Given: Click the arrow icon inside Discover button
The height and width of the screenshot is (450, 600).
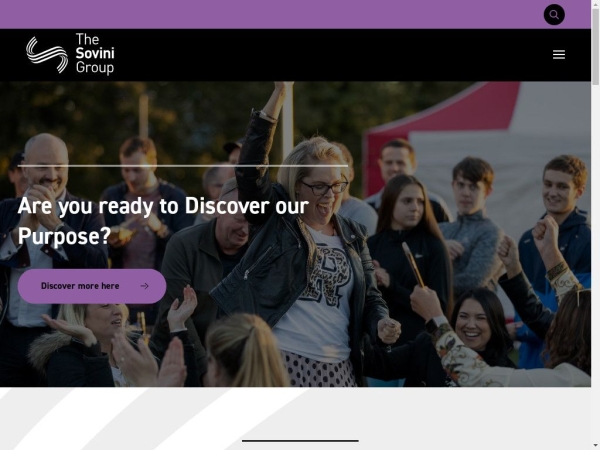Looking at the screenshot, I should pos(145,286).
